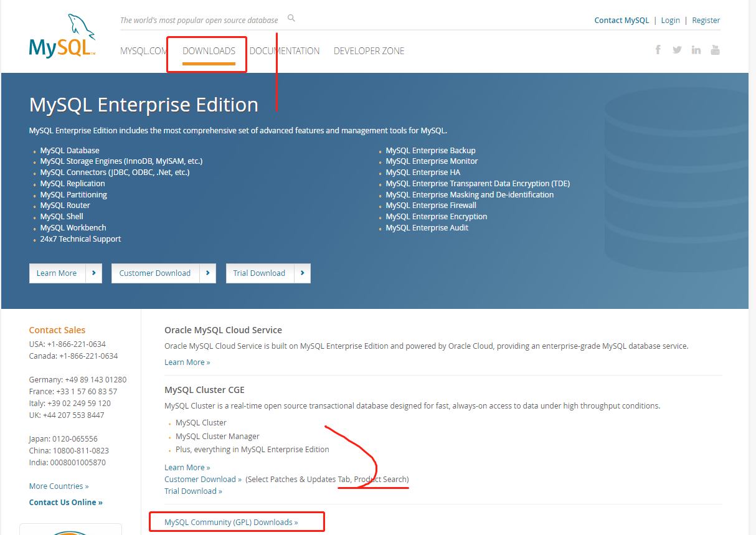
Task: Click the MySQL Cluster CGE heading
Action: (204, 390)
